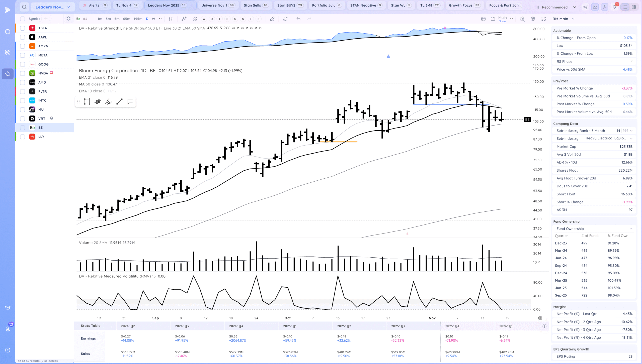The image size is (642, 364).
Task: Select all symbols header checkbox
Action: click(23, 19)
